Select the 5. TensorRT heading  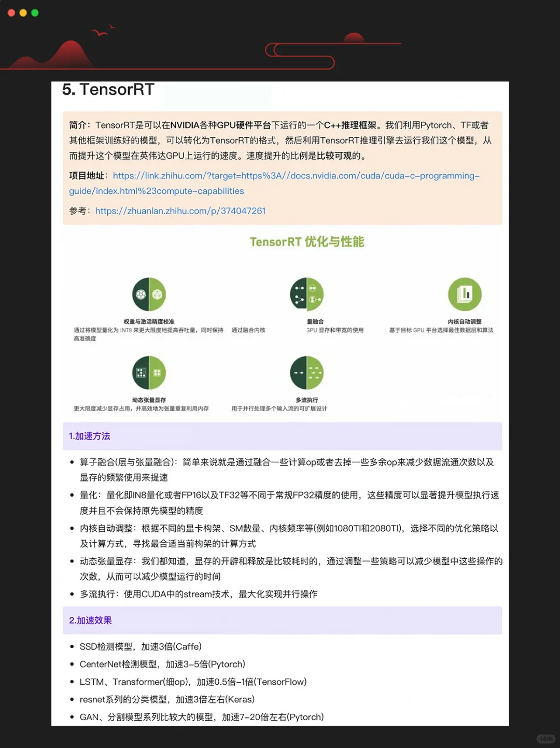(x=108, y=90)
